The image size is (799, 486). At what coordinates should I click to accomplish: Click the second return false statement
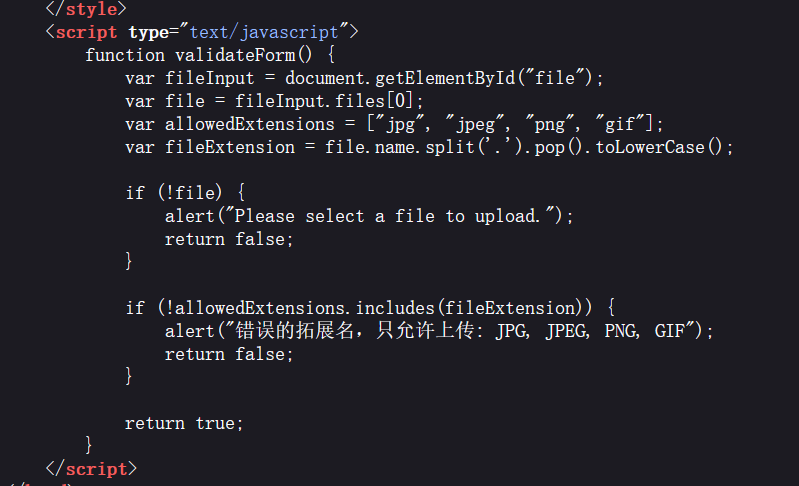tap(229, 354)
